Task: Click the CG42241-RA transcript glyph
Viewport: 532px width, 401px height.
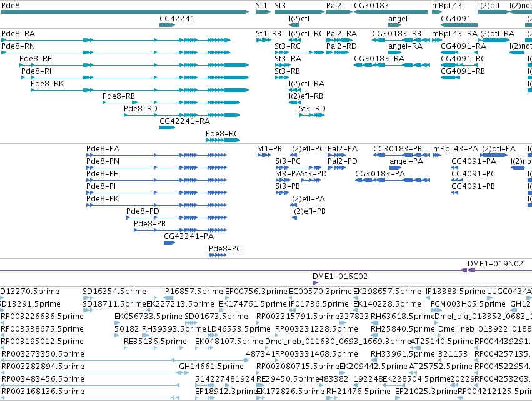Action: pyautogui.click(x=168, y=128)
